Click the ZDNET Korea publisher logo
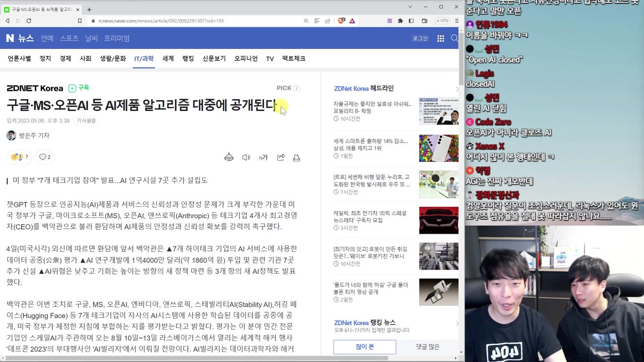Viewport: 644px width, 362px height. click(35, 88)
